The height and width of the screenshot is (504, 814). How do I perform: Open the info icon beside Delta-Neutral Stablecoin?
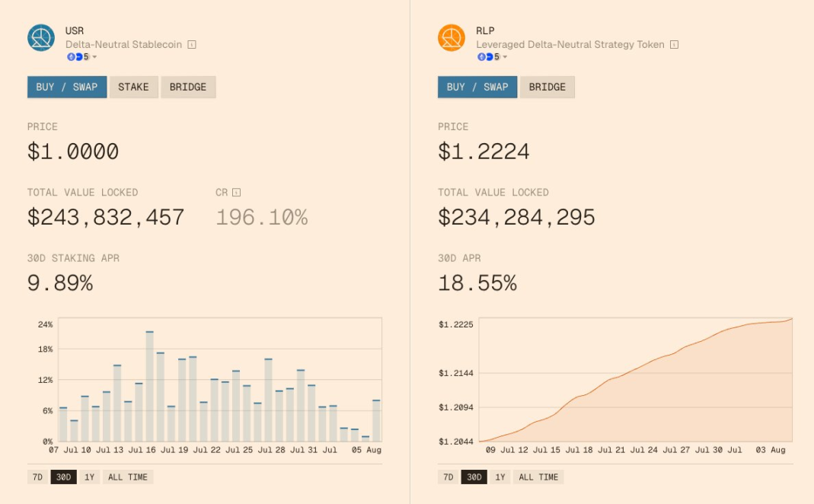click(192, 44)
